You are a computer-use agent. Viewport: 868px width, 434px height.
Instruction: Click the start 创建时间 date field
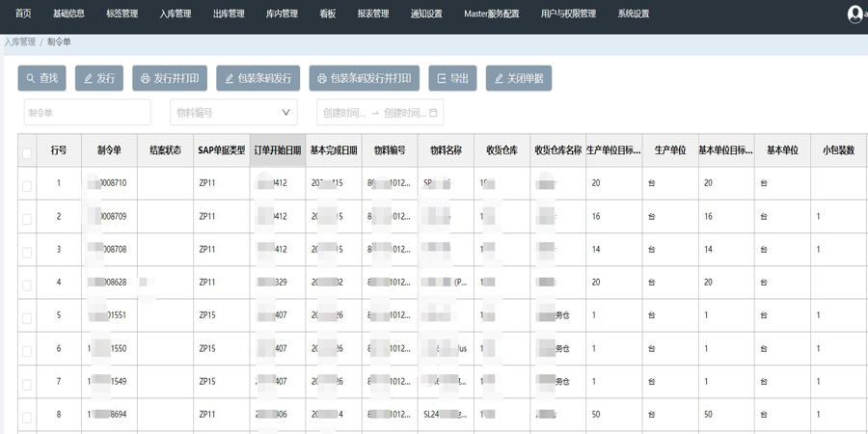[x=344, y=113]
